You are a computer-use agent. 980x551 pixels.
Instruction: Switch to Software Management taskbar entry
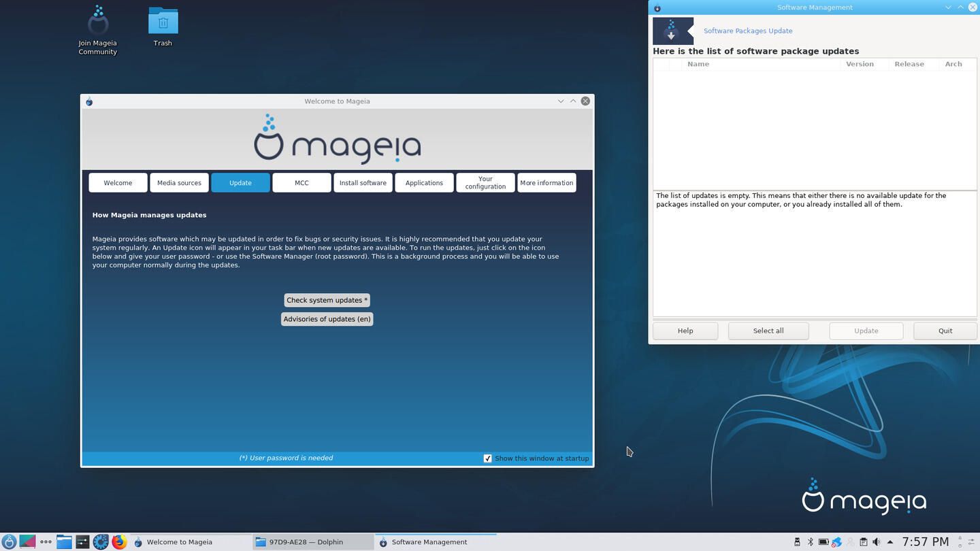[x=436, y=542]
